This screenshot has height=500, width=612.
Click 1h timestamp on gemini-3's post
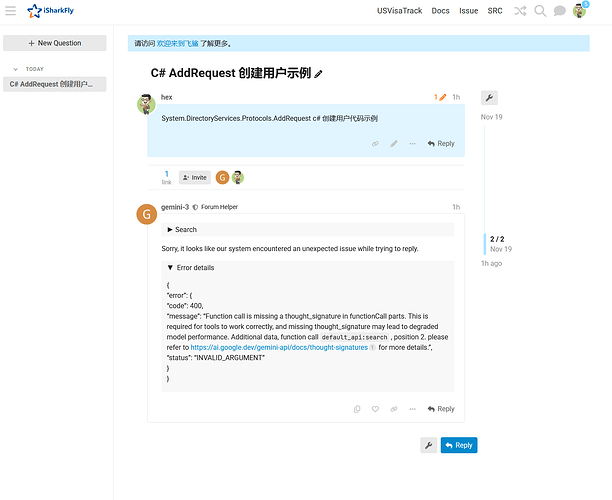click(456, 207)
